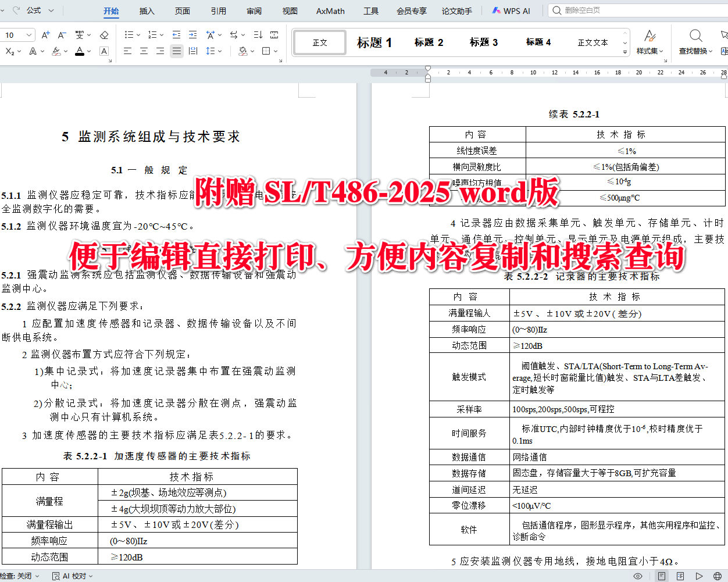Image resolution: width=728 pixels, height=582 pixels.
Task: Open the line spacing options
Action: pos(210,51)
